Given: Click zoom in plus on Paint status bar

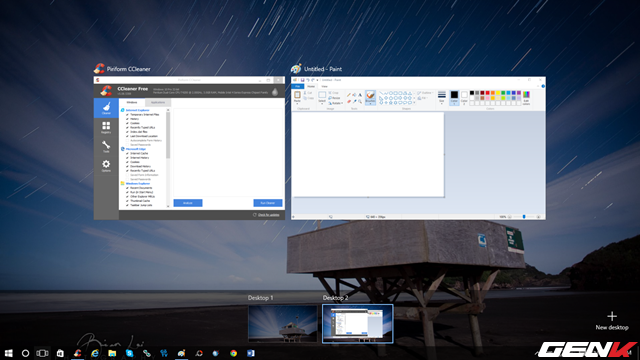Looking at the screenshot, I should [538, 217].
